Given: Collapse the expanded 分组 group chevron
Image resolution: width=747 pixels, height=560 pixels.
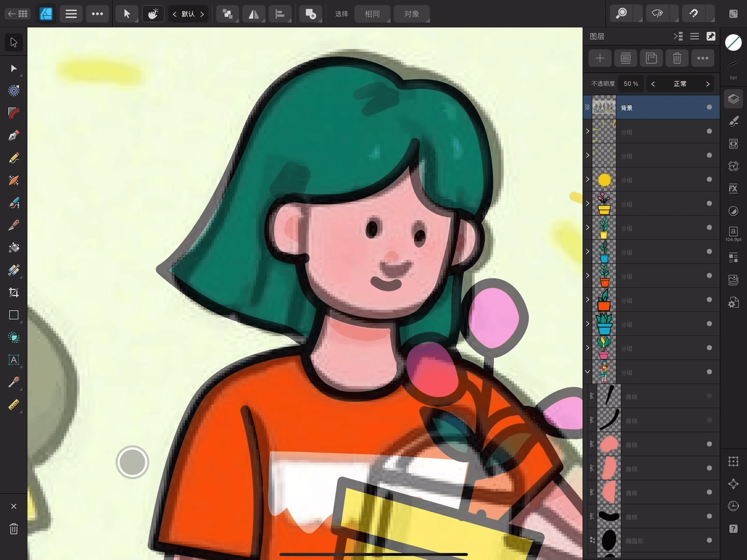Looking at the screenshot, I should [587, 371].
